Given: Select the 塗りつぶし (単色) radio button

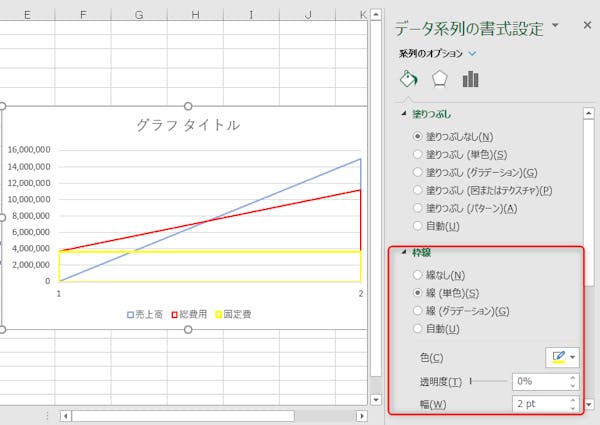Looking at the screenshot, I should click(x=418, y=154).
